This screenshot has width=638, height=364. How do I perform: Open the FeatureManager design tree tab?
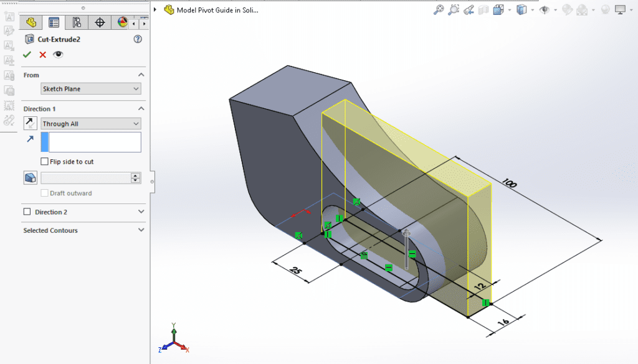(31, 22)
